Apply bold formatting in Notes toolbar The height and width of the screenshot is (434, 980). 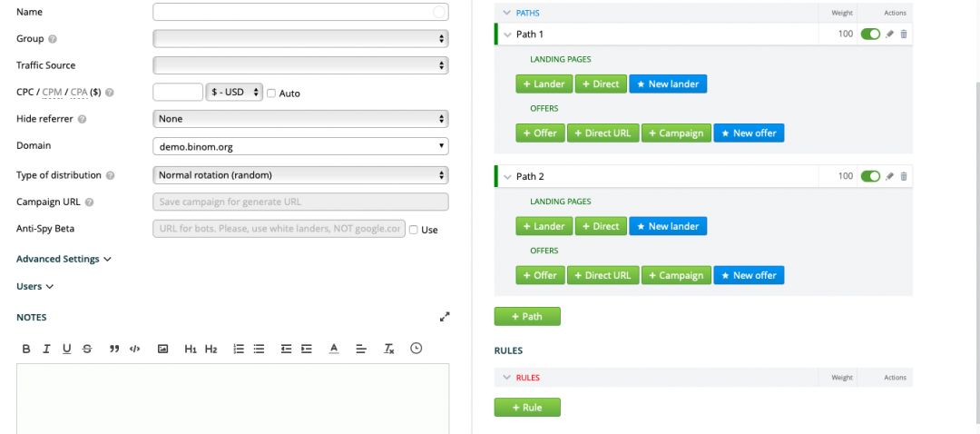(x=26, y=349)
